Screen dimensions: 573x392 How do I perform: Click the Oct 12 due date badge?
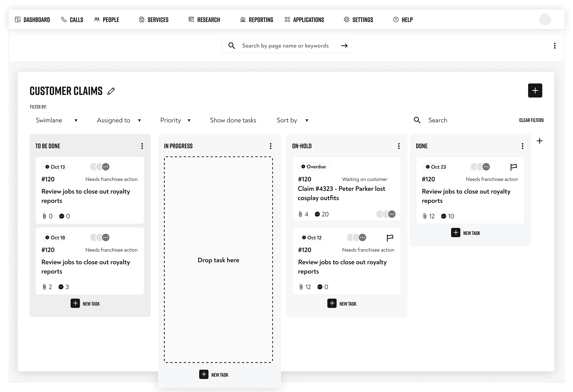tap(312, 238)
